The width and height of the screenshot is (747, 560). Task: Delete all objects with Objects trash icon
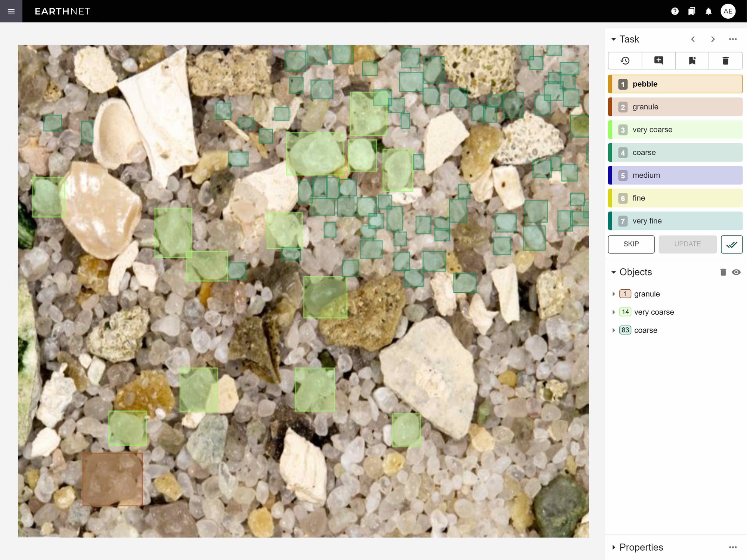723,272
